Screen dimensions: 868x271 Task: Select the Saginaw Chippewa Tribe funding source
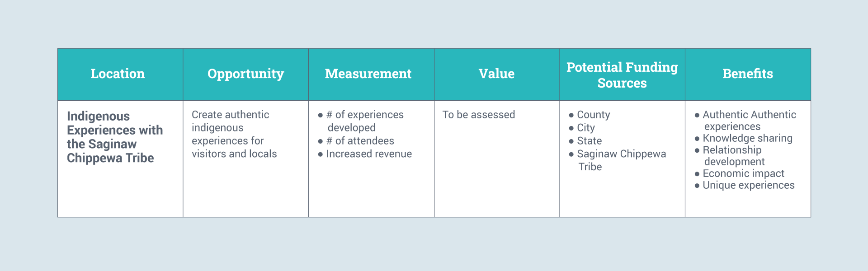621,160
